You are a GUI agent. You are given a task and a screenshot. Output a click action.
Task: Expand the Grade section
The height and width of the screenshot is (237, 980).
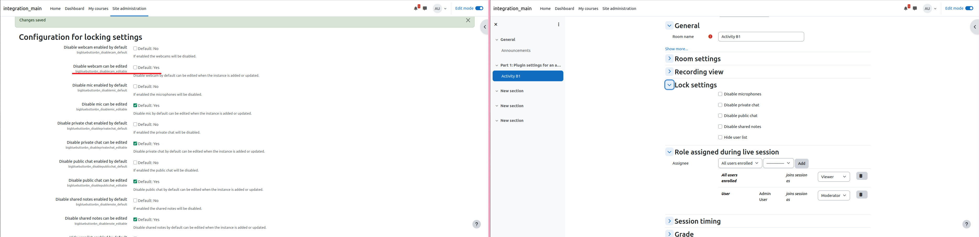(669, 234)
